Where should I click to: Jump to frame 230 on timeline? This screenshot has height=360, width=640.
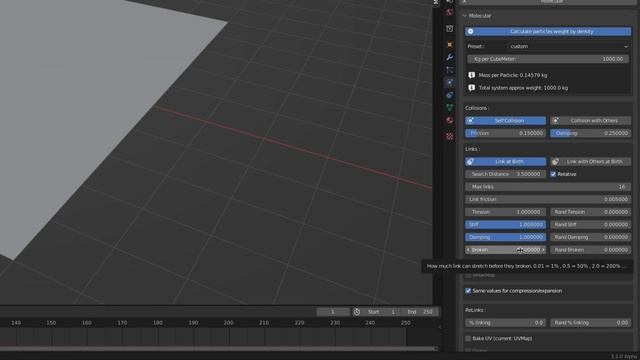pos(335,323)
